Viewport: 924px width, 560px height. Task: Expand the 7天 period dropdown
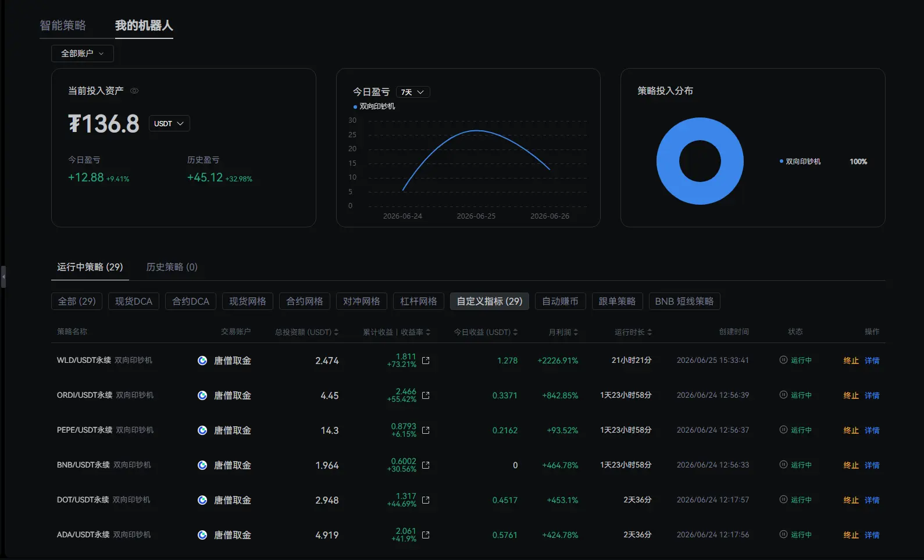(413, 92)
